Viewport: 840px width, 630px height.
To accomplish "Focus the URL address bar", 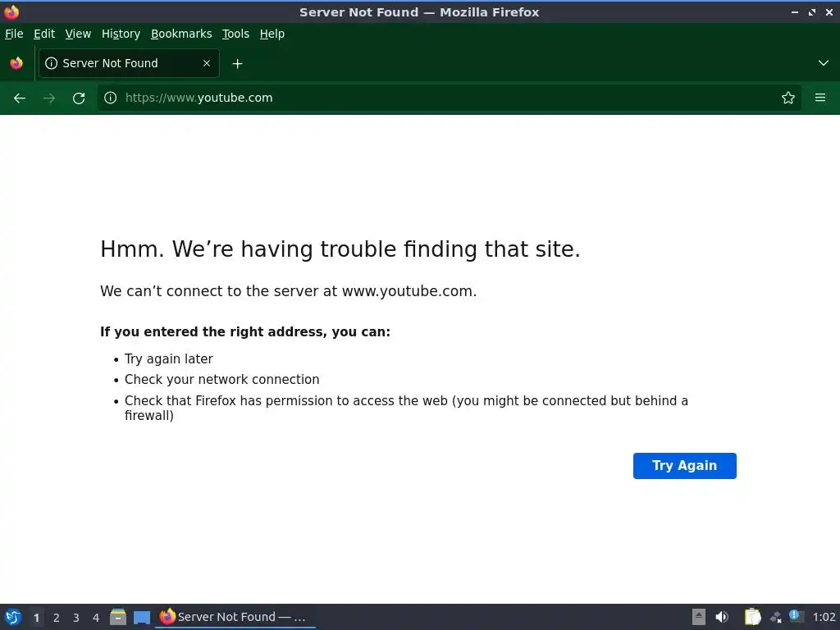I will 449,98.
